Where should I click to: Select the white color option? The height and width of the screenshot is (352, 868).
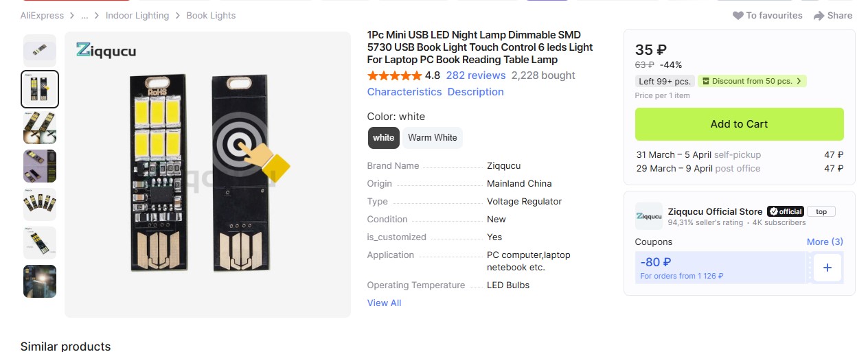(383, 137)
